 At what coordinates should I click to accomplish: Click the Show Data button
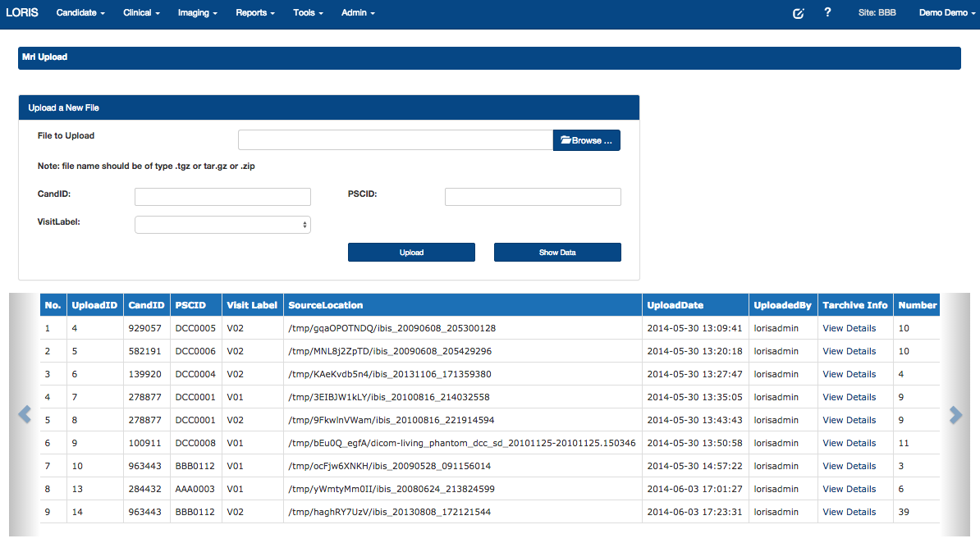click(x=557, y=253)
